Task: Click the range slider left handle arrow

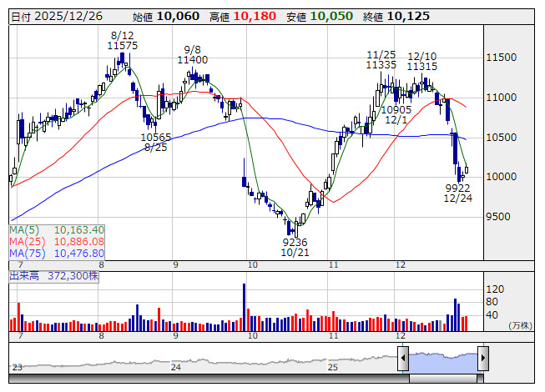Action: (x=403, y=358)
